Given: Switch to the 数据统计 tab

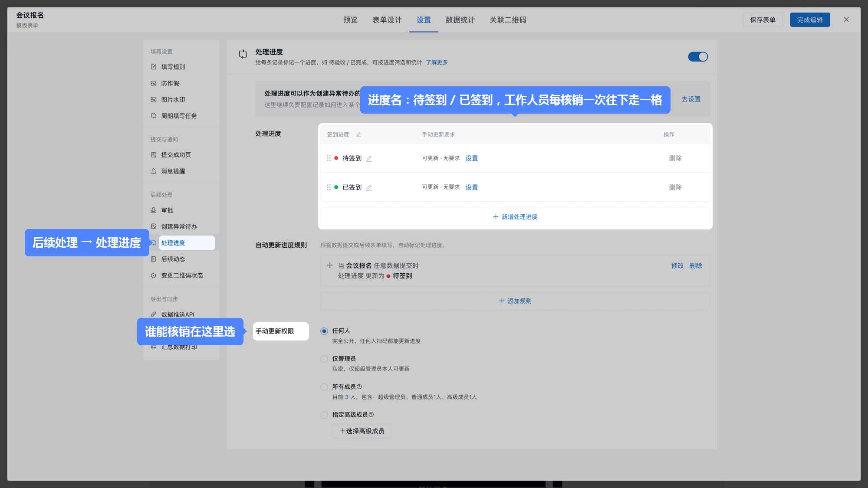Looking at the screenshot, I should (x=460, y=20).
